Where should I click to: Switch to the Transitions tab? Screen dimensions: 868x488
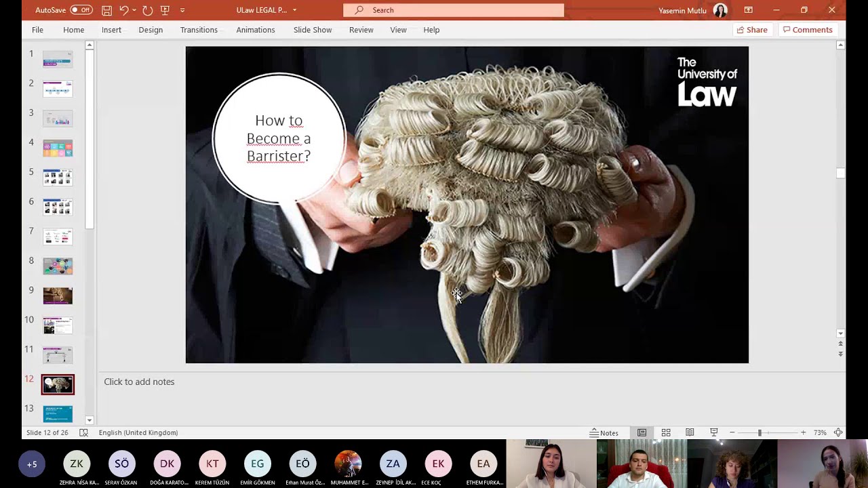pos(199,30)
